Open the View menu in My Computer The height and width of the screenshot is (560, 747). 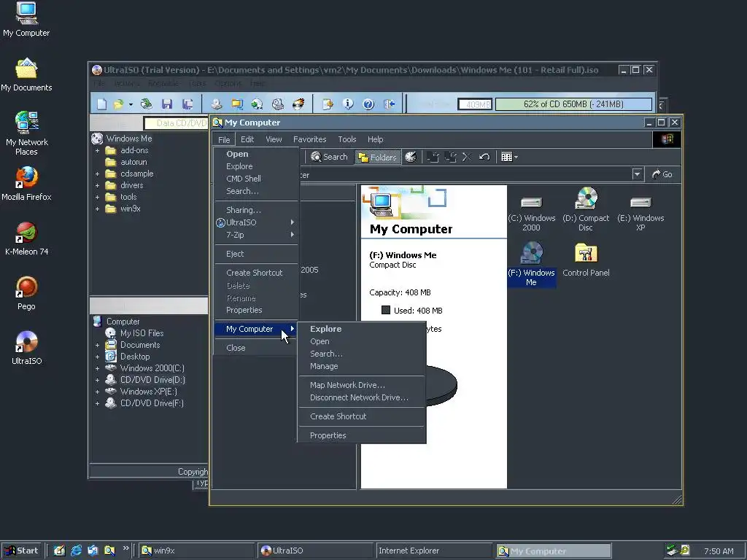point(274,139)
